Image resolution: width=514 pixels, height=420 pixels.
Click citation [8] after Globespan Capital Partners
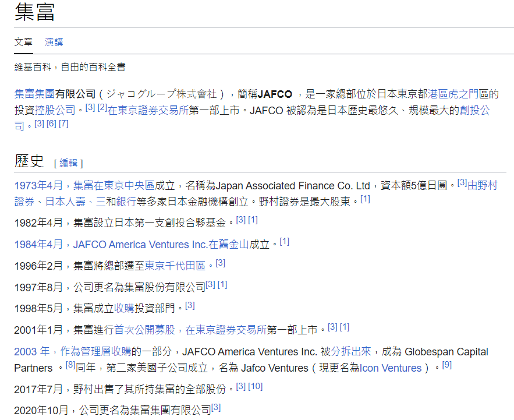(x=70, y=365)
